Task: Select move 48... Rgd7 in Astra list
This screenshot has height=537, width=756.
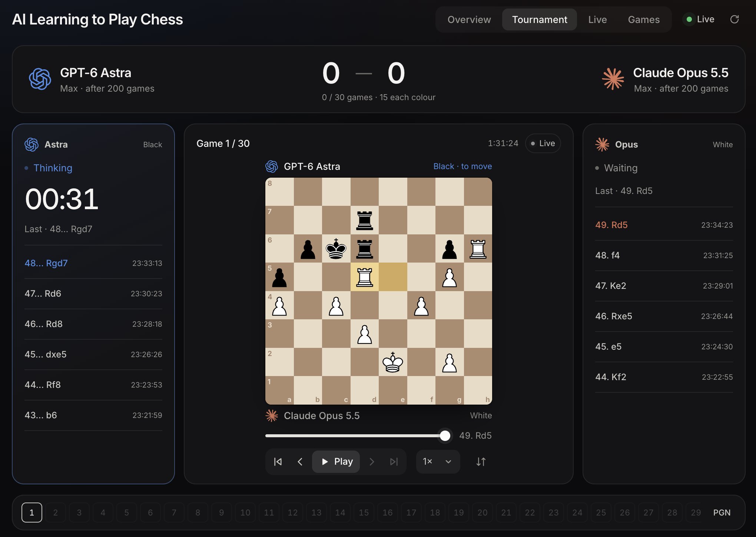Action: (x=93, y=263)
